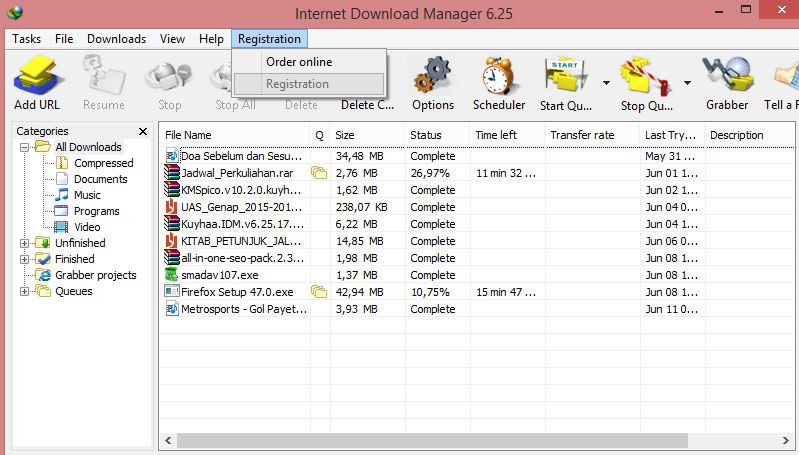Select Doa Sebelum dan Sesu... file row
The height and width of the screenshot is (455, 799).
(x=477, y=156)
